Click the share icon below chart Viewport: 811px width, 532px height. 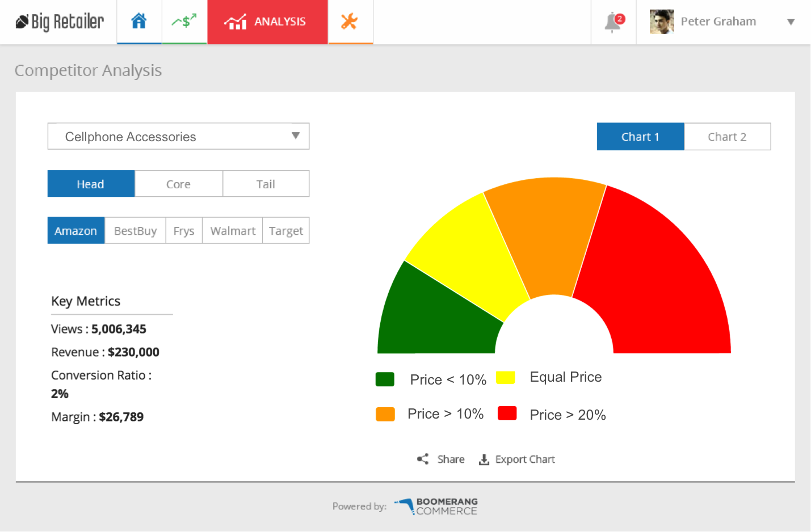[x=423, y=459]
